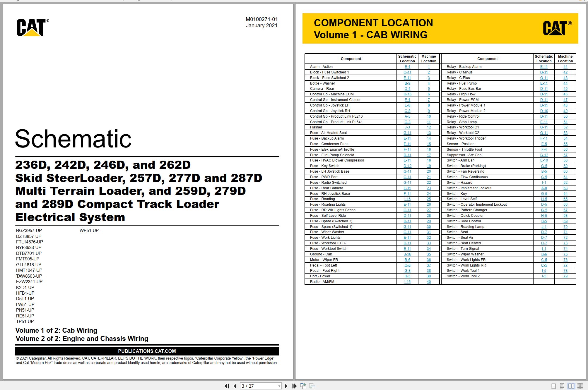
Task: Open machine location 64 for Switch - Key
Action: (x=565, y=194)
